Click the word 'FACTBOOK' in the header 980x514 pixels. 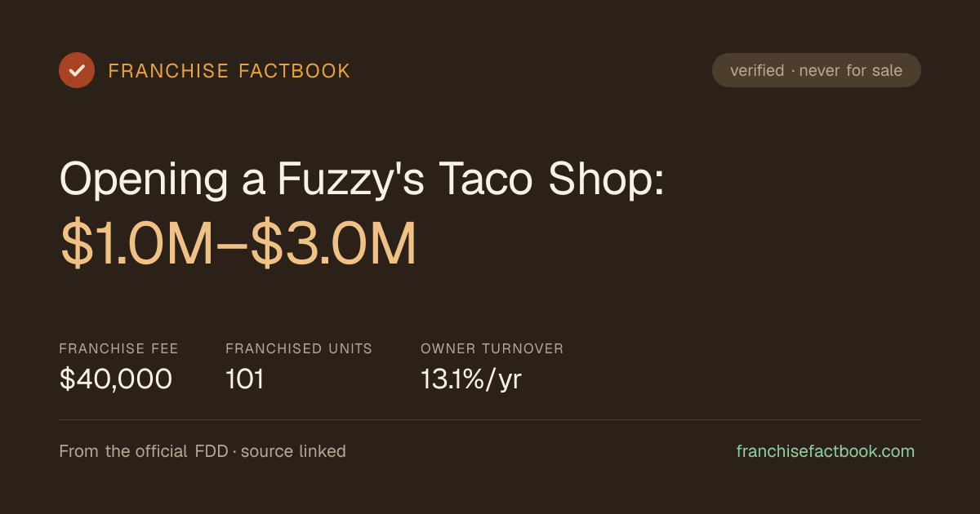point(294,71)
